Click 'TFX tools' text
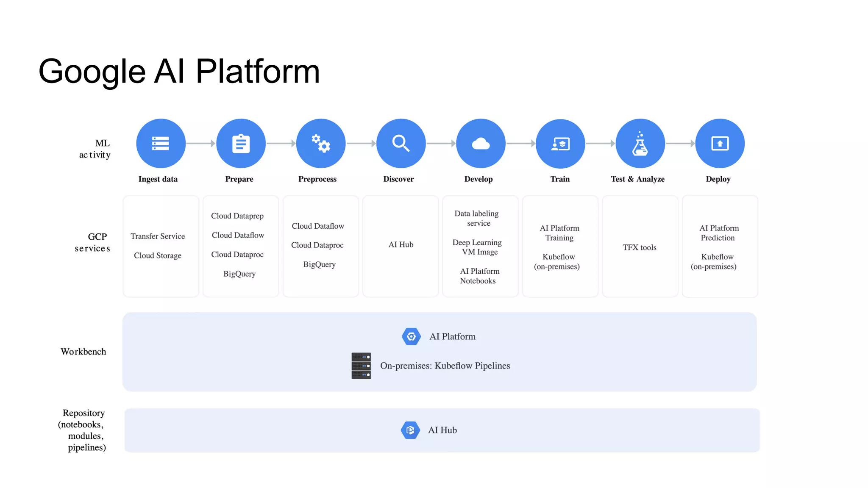This screenshot has height=488, width=868. click(x=640, y=247)
